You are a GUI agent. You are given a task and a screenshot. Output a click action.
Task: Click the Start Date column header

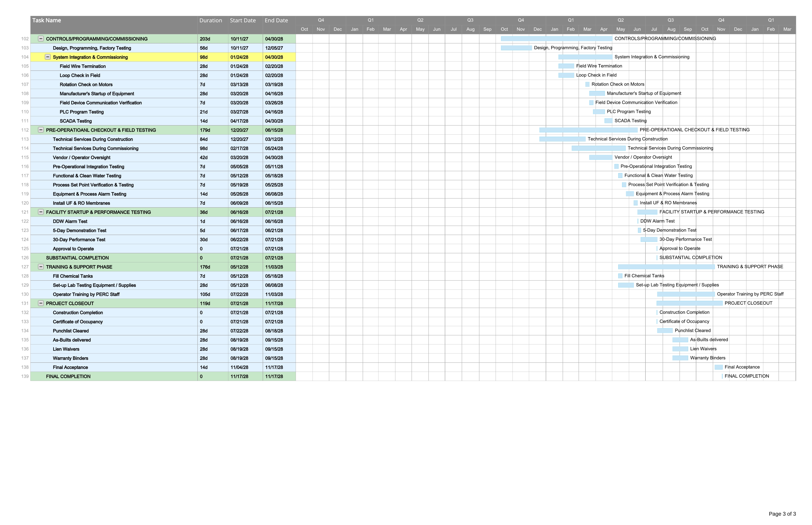click(x=245, y=25)
